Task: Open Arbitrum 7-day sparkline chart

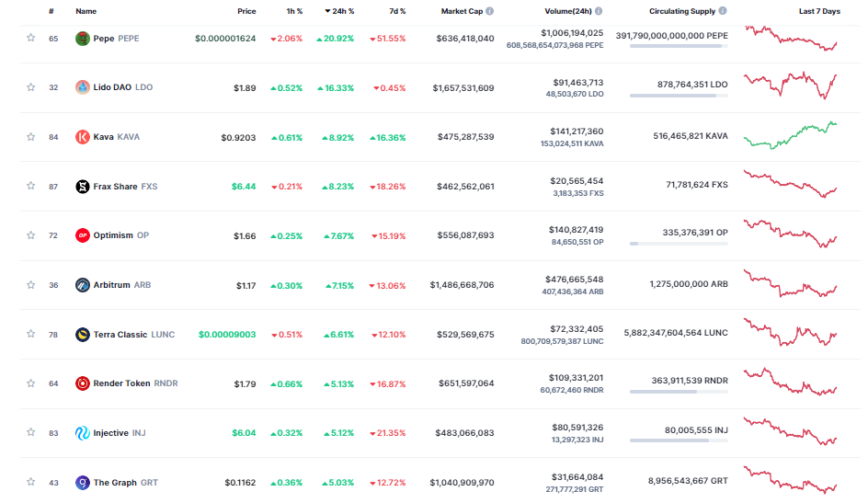Action: tap(791, 283)
